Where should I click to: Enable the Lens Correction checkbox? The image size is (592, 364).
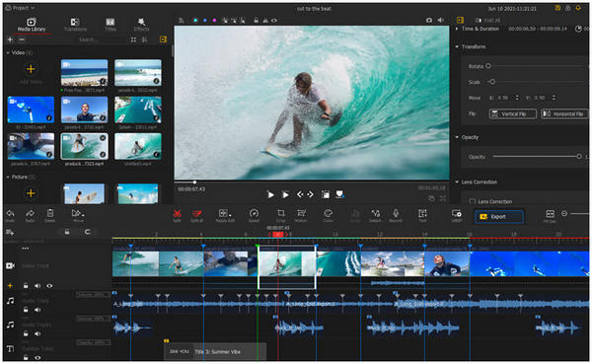(472, 201)
